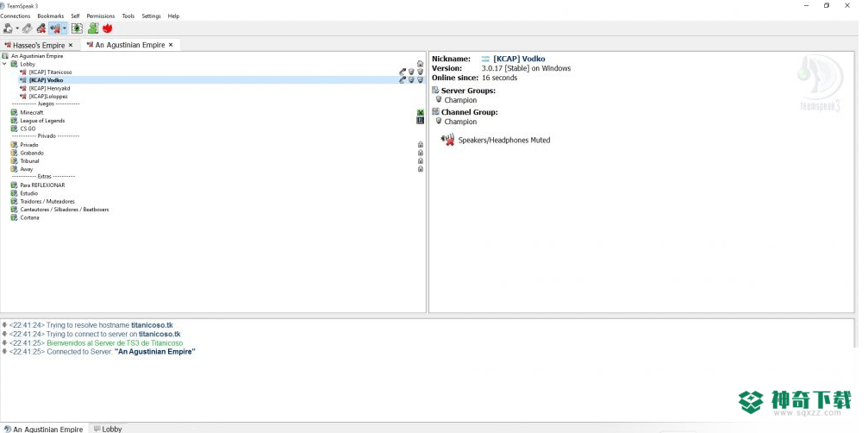This screenshot has height=433, width=868.
Task: Click the home icon on Lobby row
Action: click(x=420, y=64)
